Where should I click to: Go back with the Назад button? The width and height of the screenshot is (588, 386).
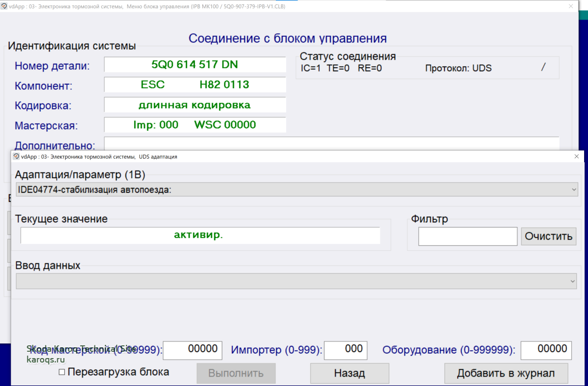click(x=349, y=373)
